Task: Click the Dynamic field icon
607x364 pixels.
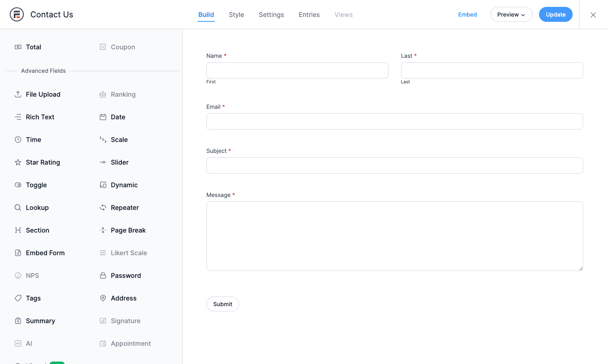Action: click(x=103, y=185)
